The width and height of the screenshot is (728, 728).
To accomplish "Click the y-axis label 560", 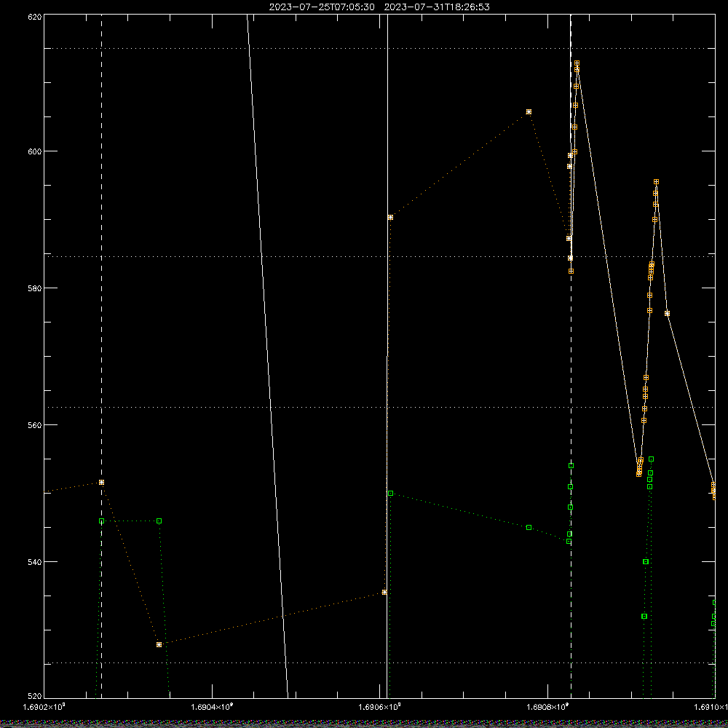I will (35, 425).
